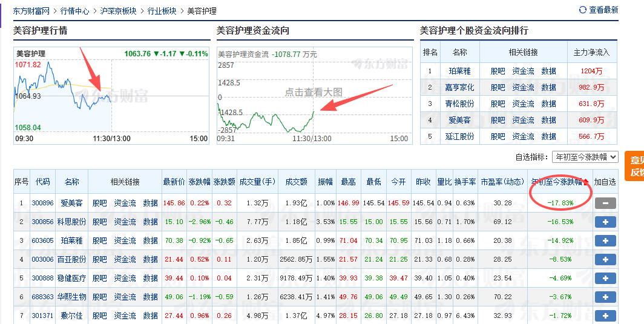Sort table by 换手率 column header
This screenshot has width=644, height=324.
[x=465, y=182]
